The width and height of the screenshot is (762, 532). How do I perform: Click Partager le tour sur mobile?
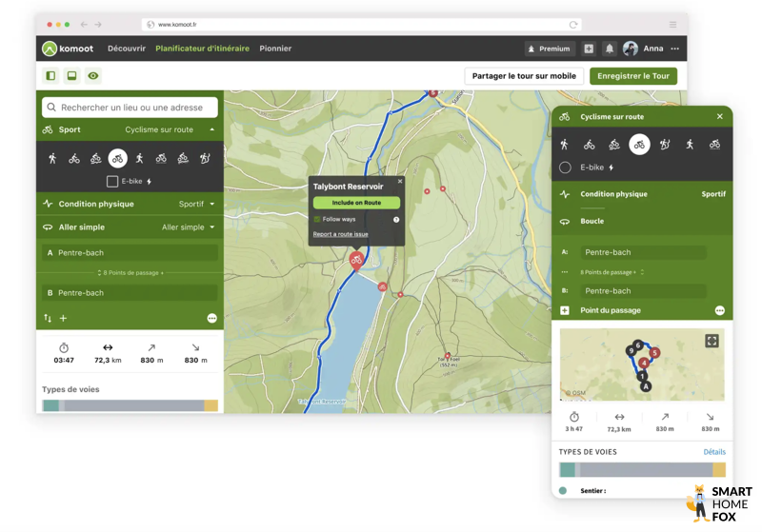click(x=524, y=76)
